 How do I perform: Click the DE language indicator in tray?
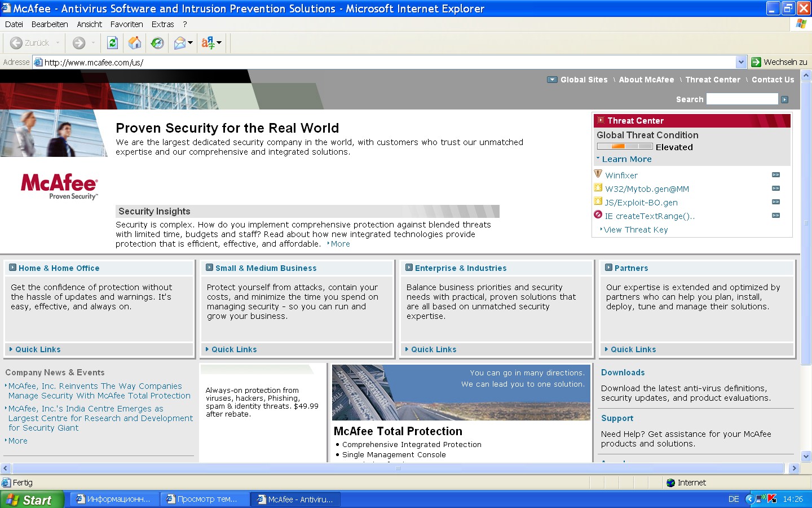[734, 499]
